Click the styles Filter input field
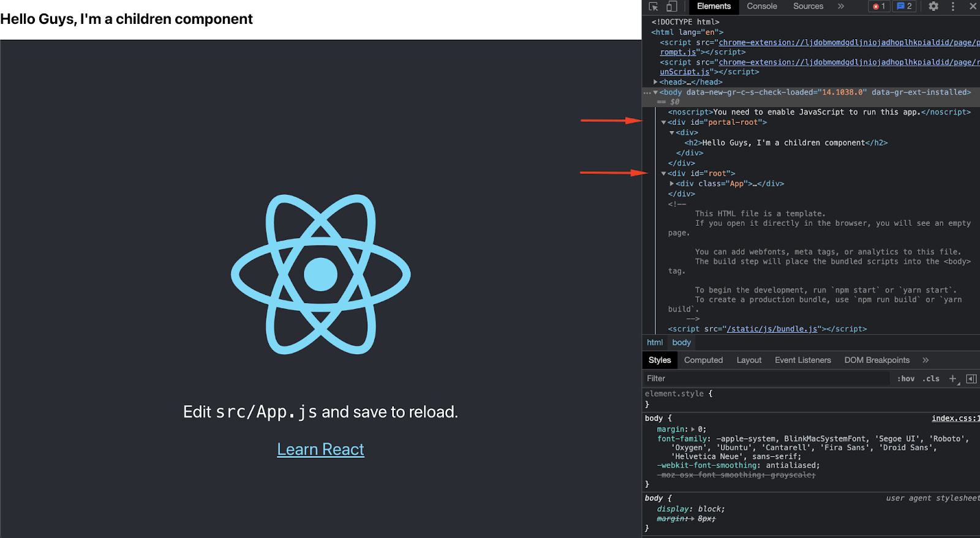Screen dimensions: 980x538 tap(766, 378)
